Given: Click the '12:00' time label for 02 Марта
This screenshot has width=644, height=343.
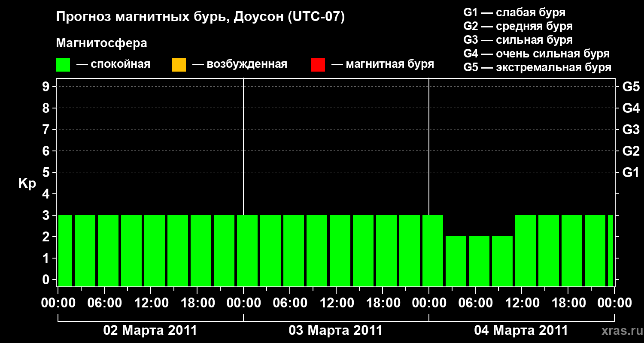Looking at the screenshot, I should pos(151,303).
